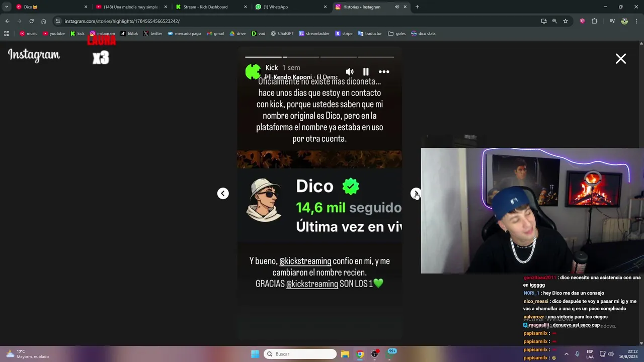Open the media controls toolbar button
Viewport: 644px width, 362px height.
(612, 21)
